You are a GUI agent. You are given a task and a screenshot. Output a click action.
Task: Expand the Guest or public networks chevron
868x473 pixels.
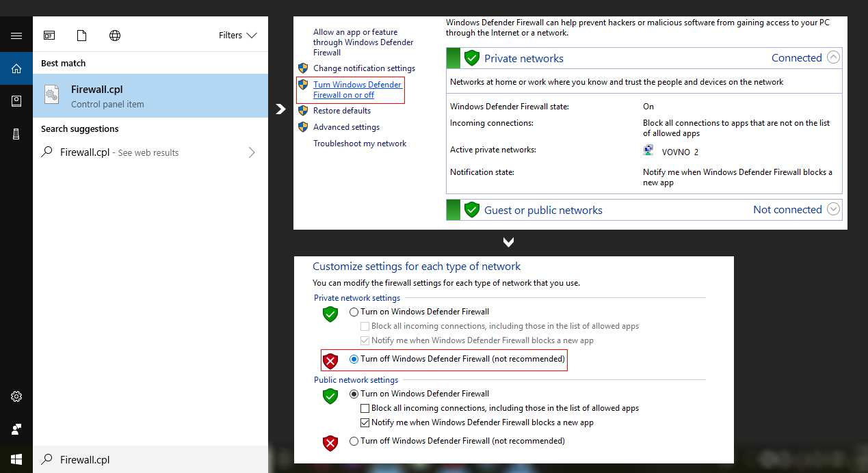833,209
